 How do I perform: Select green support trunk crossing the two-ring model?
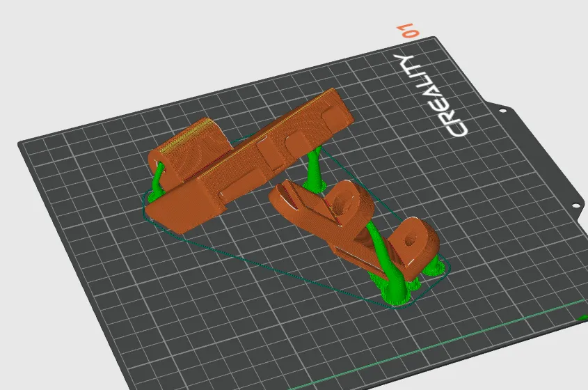click(386, 263)
